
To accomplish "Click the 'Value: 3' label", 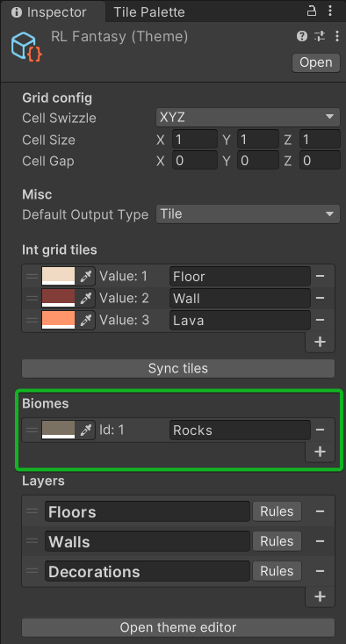I will pyautogui.click(x=124, y=320).
